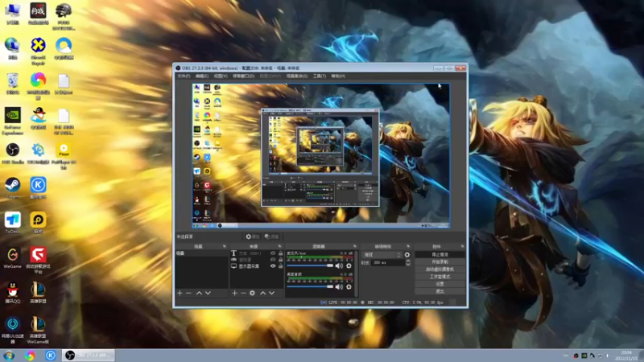Toggle the lock on the display capture source
Viewport: 644px width, 362px height.
coord(280,266)
